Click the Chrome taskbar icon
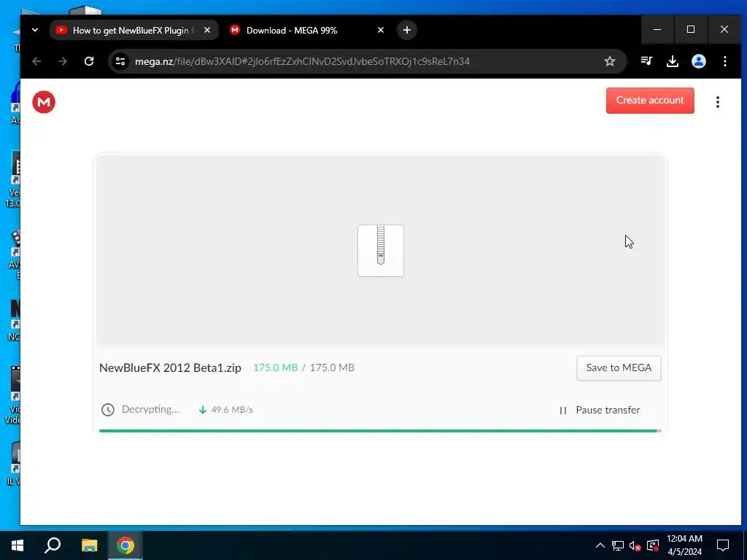The width and height of the screenshot is (747, 560). [125, 545]
